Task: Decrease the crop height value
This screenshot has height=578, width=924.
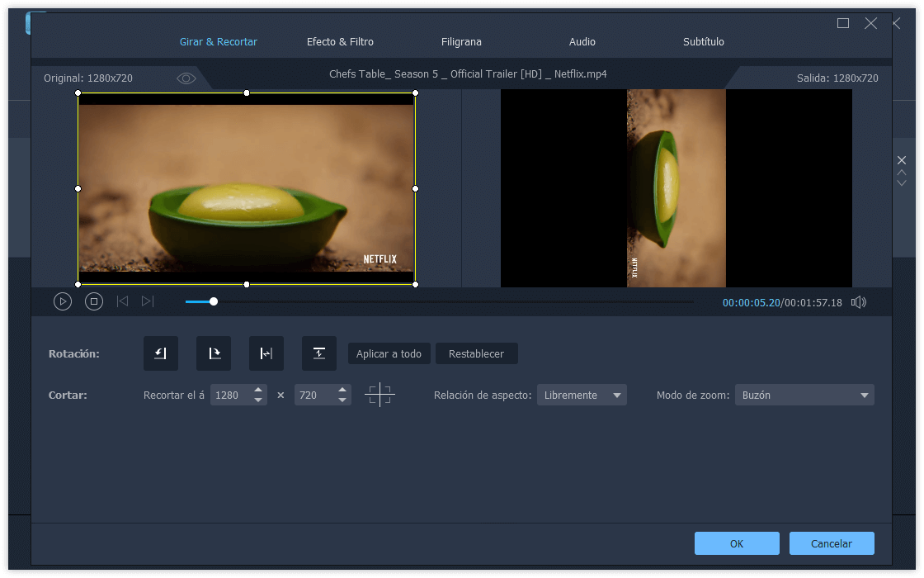Action: pyautogui.click(x=342, y=400)
